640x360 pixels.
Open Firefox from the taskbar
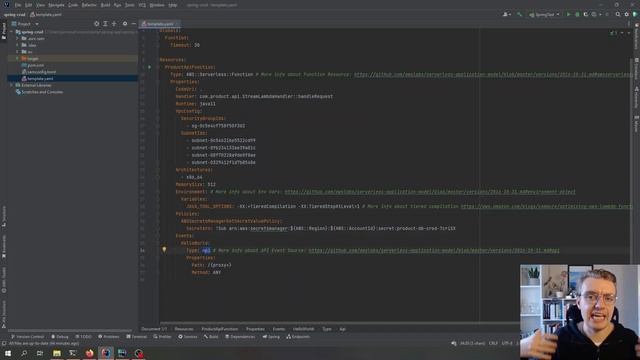89,353
